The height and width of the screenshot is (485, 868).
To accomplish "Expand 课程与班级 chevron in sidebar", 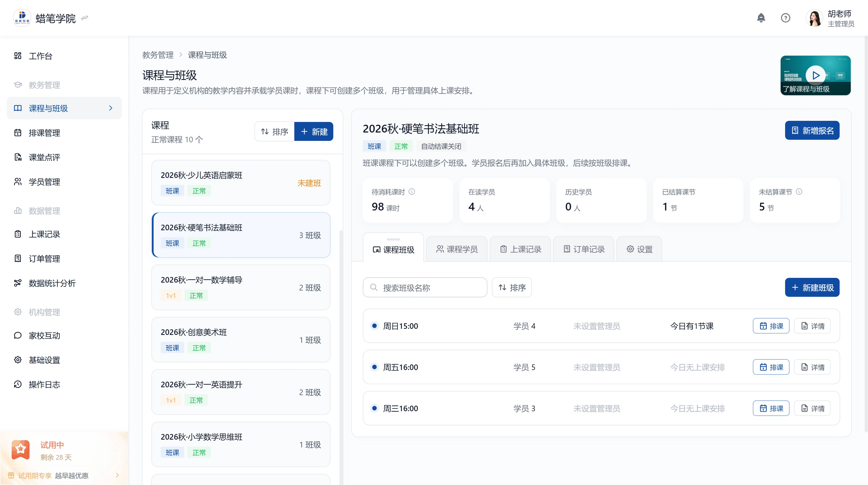I will [110, 108].
